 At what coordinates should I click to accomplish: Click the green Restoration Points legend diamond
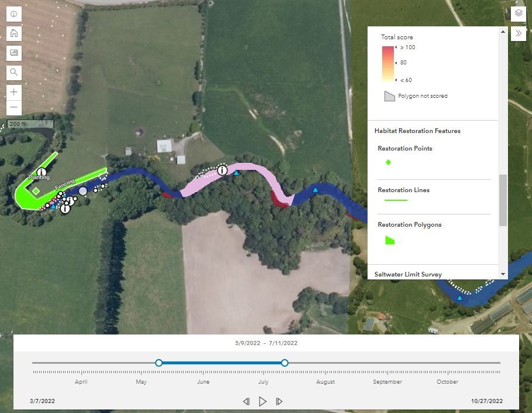tap(389, 162)
